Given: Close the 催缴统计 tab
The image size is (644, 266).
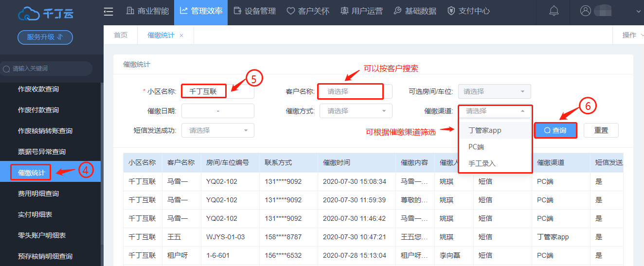Looking at the screenshot, I should [x=181, y=35].
